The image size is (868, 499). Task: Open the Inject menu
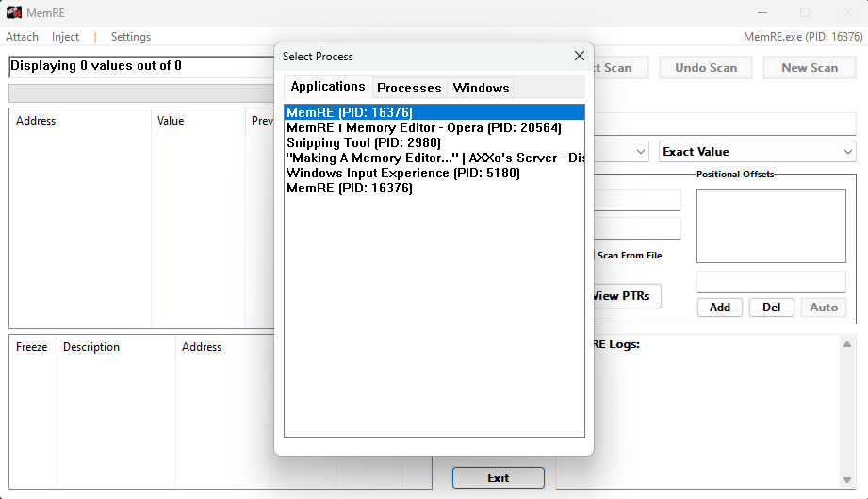[x=66, y=37]
